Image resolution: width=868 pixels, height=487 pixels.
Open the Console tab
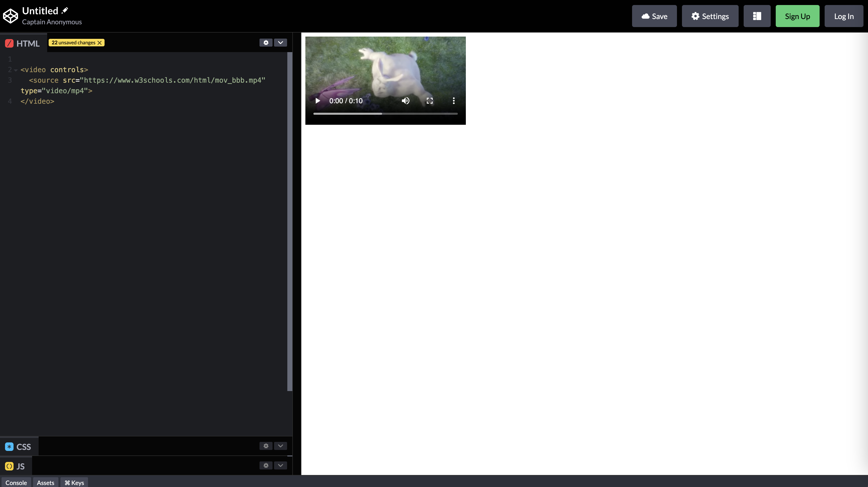16,483
